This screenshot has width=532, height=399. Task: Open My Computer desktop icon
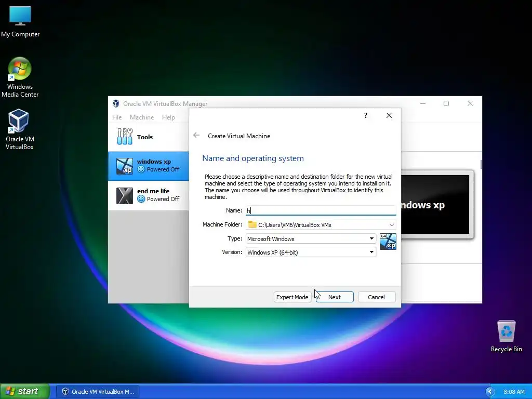click(20, 21)
